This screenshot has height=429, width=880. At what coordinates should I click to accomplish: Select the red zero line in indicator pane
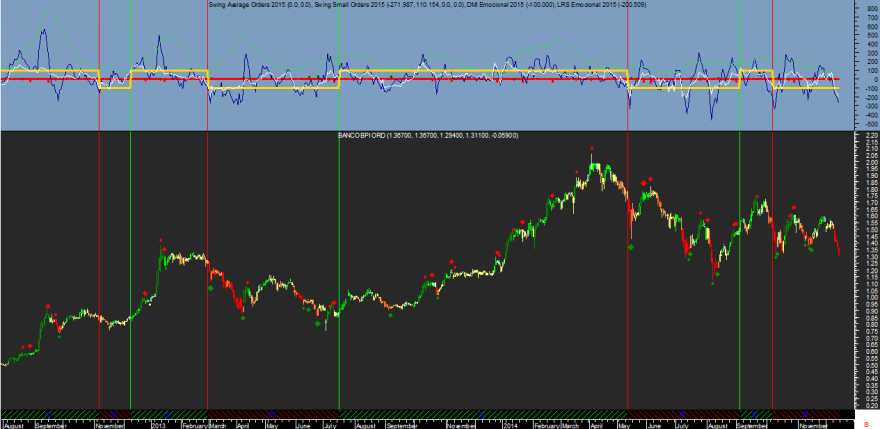pyautogui.click(x=420, y=79)
